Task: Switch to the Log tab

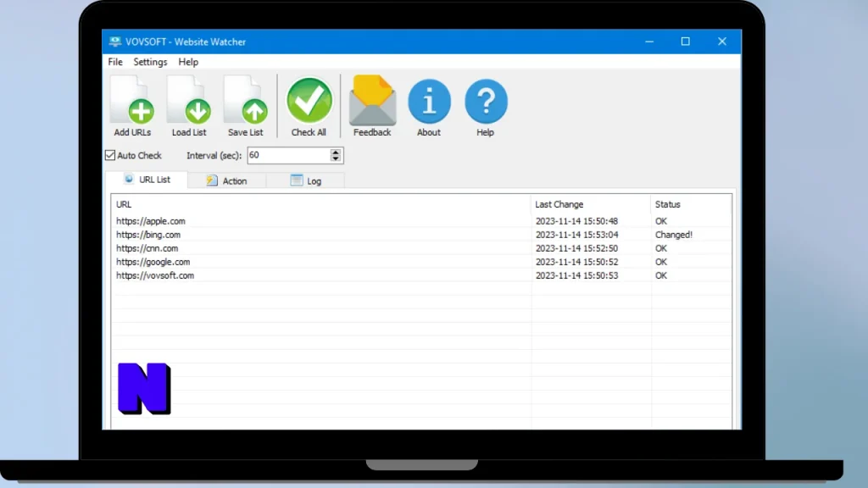Action: [305, 181]
